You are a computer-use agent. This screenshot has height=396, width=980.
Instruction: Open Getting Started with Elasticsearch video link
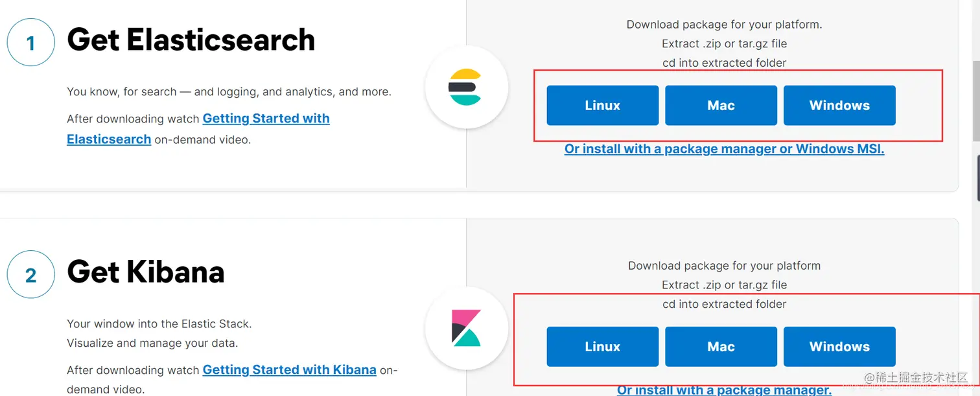(266, 119)
